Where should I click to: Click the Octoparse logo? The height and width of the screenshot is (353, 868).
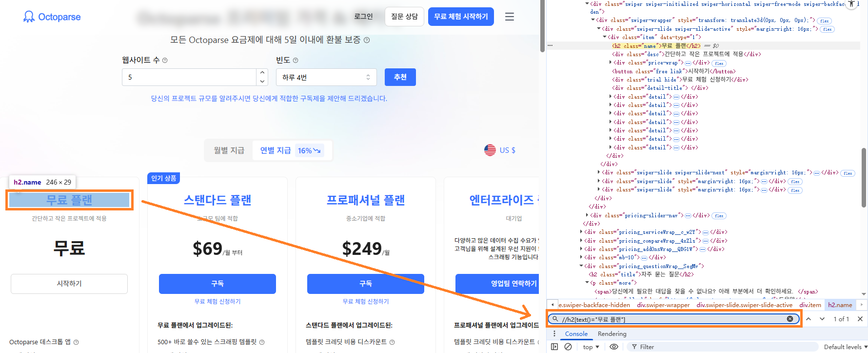[52, 17]
